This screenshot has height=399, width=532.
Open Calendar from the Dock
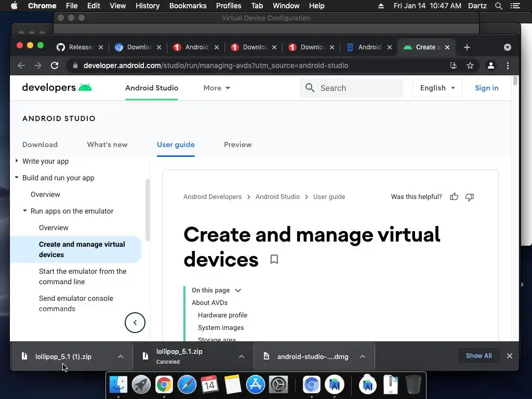pyautogui.click(x=209, y=384)
